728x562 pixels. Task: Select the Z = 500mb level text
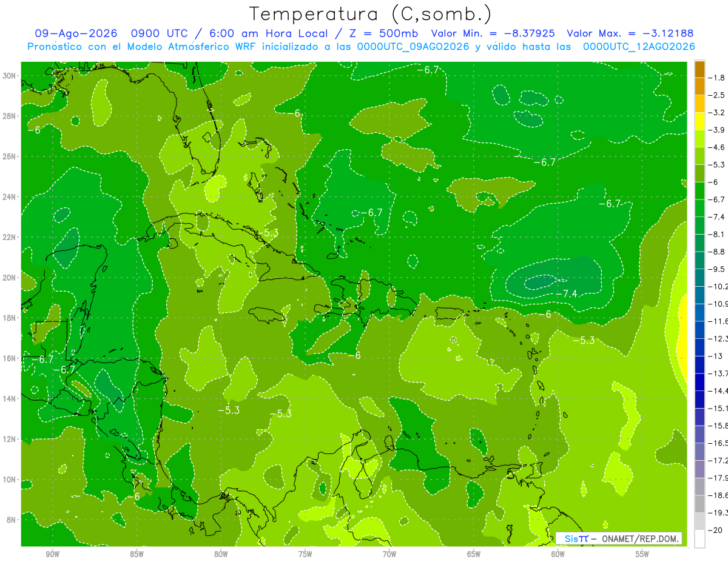coord(383,34)
